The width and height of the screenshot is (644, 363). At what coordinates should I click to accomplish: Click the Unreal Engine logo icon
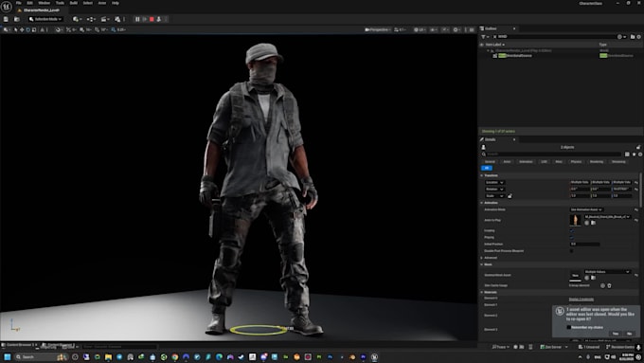pos(7,7)
